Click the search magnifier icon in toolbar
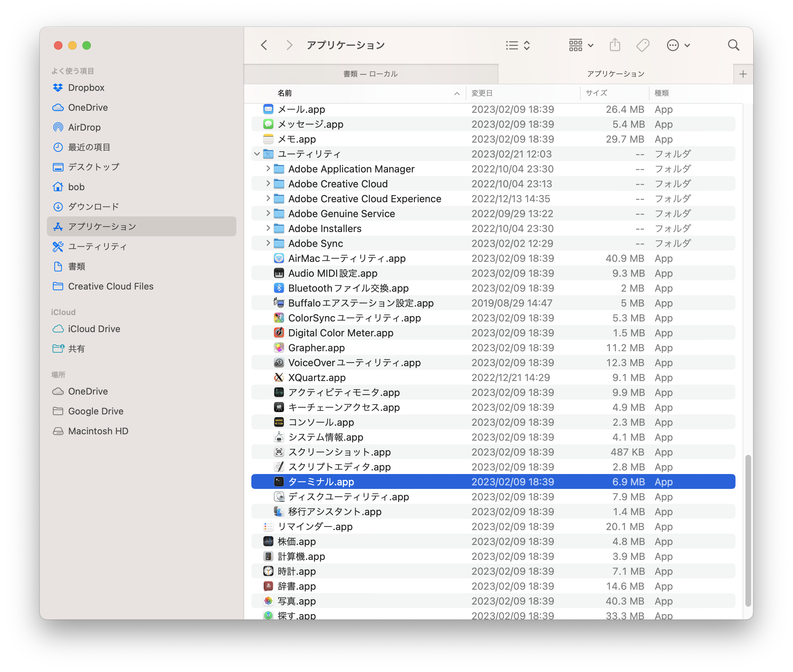This screenshot has width=793, height=672. point(733,45)
